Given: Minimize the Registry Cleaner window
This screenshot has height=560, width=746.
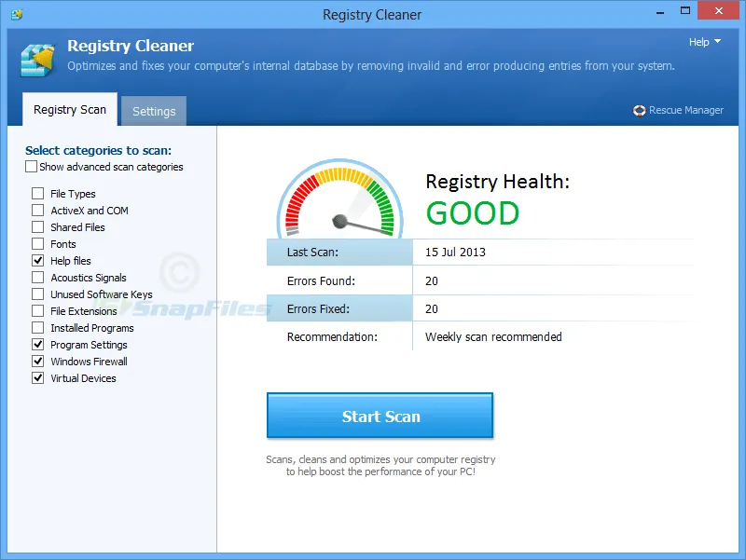Looking at the screenshot, I should pyautogui.click(x=660, y=12).
